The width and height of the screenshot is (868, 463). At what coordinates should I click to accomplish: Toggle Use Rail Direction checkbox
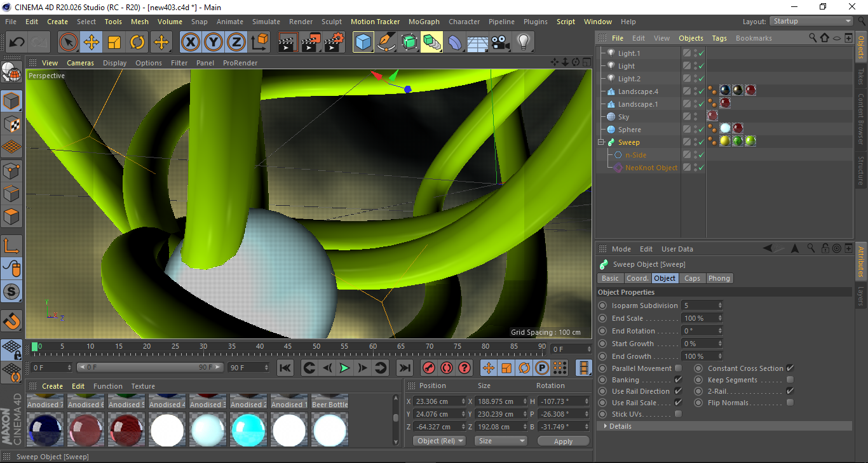tap(678, 391)
